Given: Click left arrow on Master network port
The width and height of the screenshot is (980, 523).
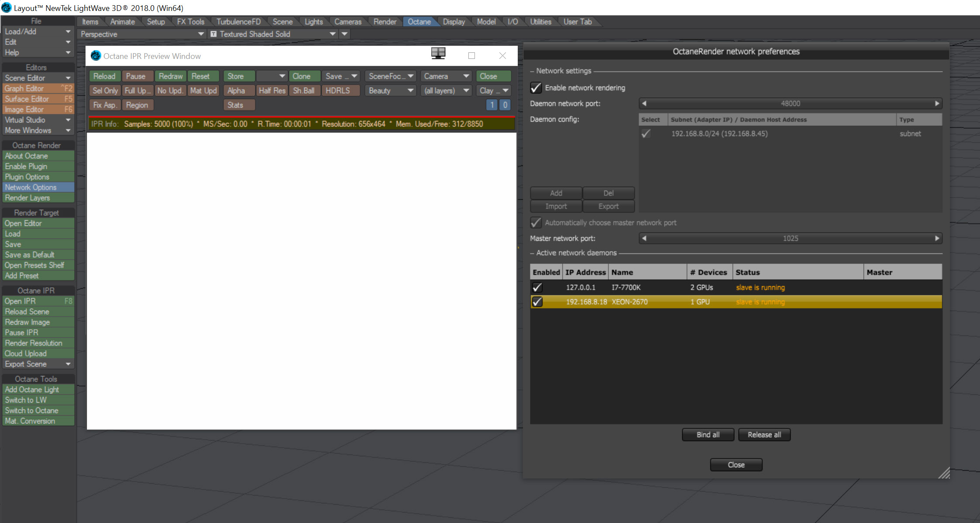Looking at the screenshot, I should (644, 239).
